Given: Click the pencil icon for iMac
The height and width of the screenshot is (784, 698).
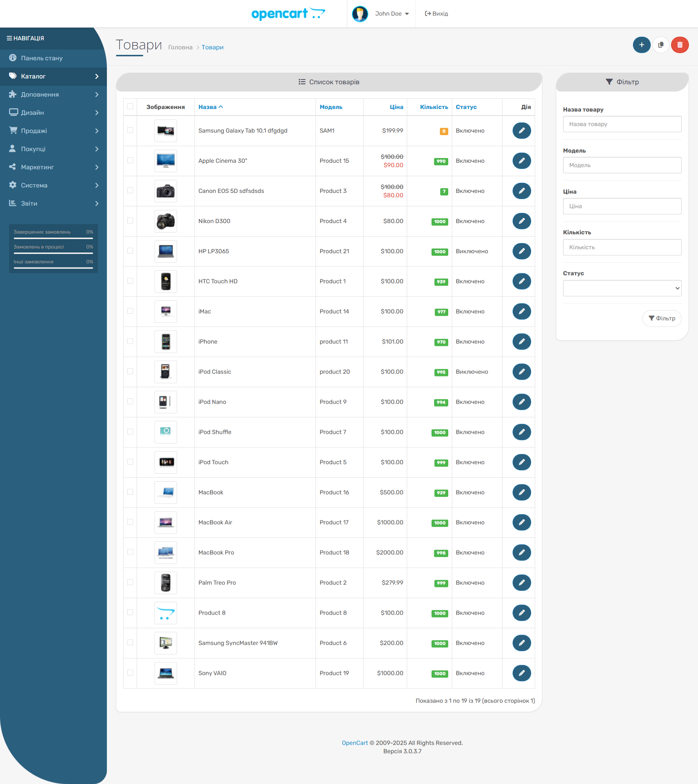Looking at the screenshot, I should click(x=521, y=311).
